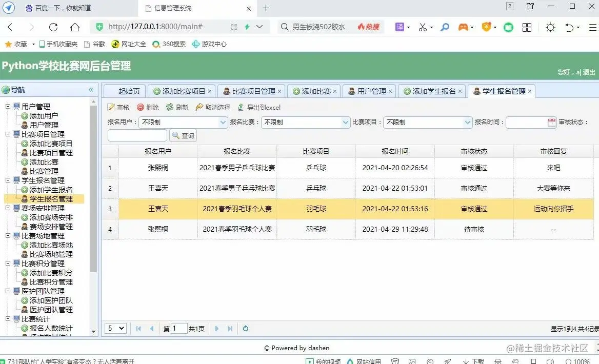Viewport: 599px width, 364px height.
Task: Collapse the 用户管理 tree node
Action: [x=8, y=106]
